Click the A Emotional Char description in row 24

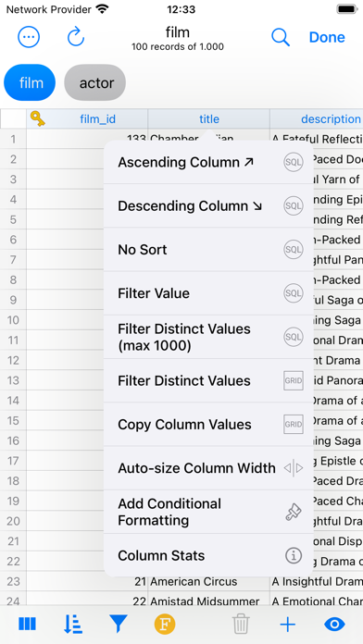(317, 601)
